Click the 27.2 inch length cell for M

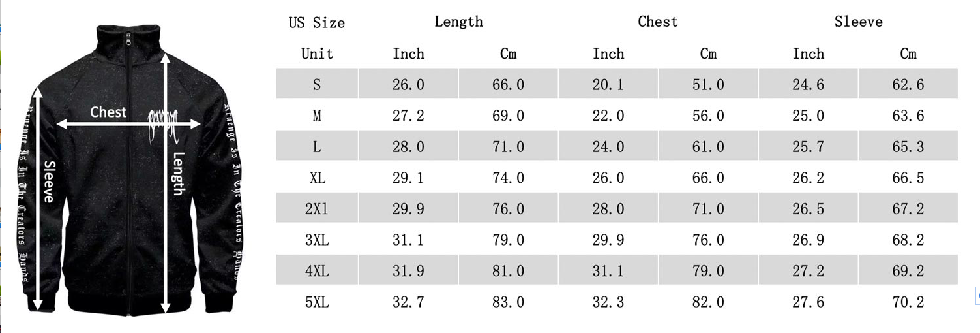pyautogui.click(x=408, y=116)
